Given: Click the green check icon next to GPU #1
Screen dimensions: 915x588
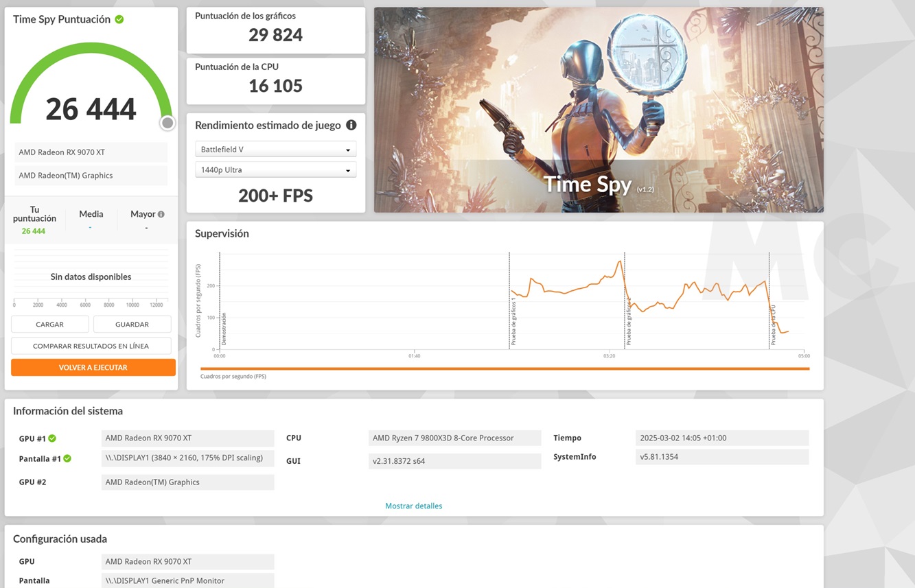Looking at the screenshot, I should click(x=52, y=438).
